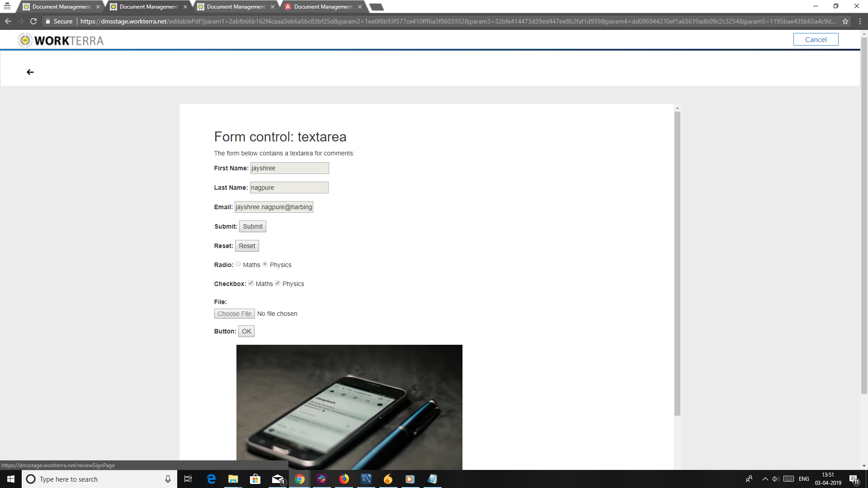868x488 pixels.
Task: Click the touch keyboard tray icon
Action: coord(788,479)
